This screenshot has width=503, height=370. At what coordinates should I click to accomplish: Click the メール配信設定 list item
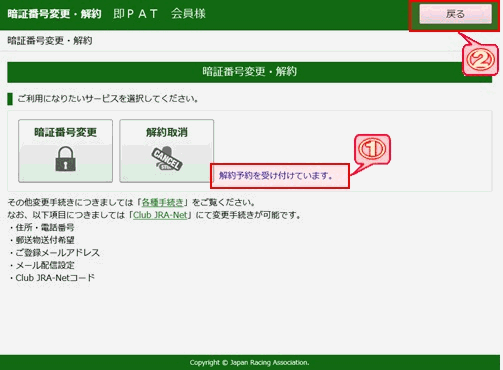(45, 265)
